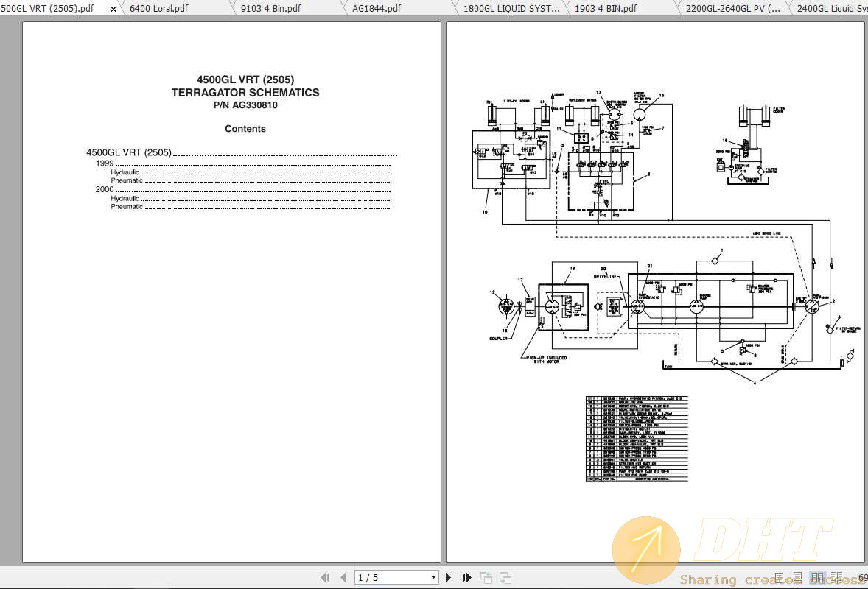This screenshot has width=868, height=589.
Task: Select the continuous page layout icon
Action: (798, 578)
